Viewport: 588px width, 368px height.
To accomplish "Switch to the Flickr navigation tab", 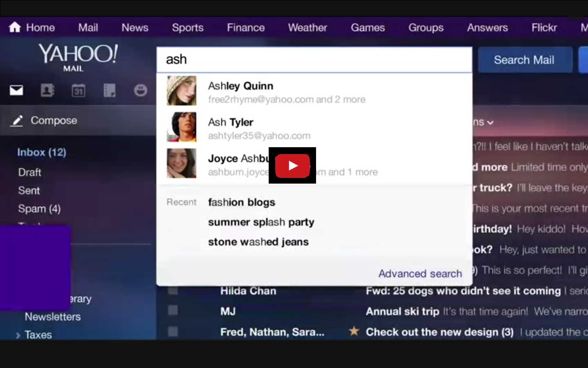I will 544,27.
